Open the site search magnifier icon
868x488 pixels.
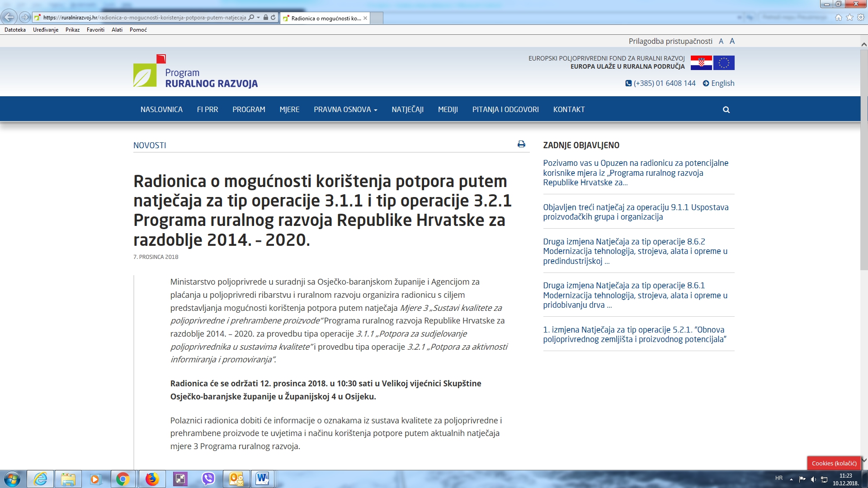(726, 110)
